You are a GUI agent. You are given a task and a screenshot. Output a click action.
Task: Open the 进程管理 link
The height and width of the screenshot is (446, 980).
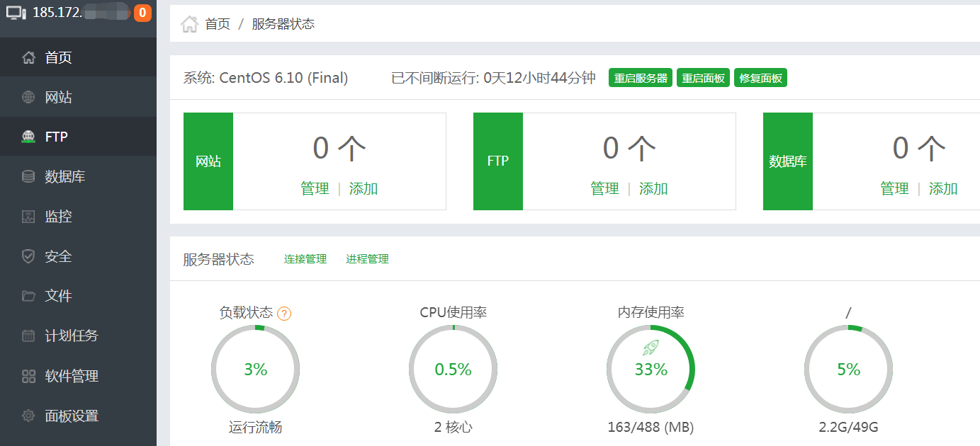click(x=367, y=259)
